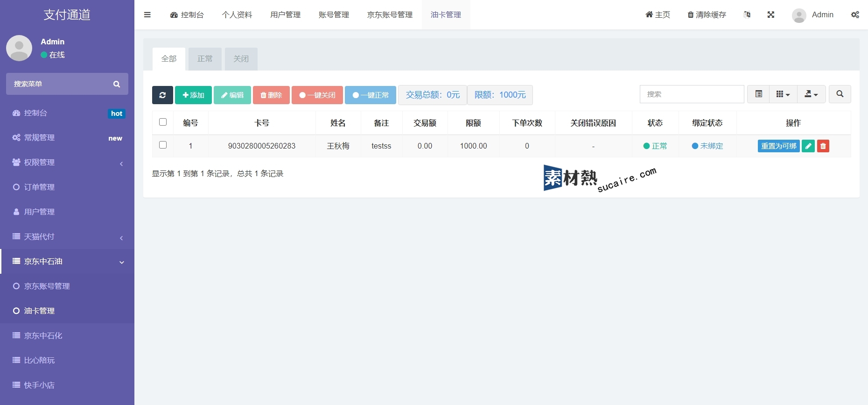Image resolution: width=868 pixels, height=405 pixels.
Task: Open the 用户管理 top tab
Action: pos(286,15)
